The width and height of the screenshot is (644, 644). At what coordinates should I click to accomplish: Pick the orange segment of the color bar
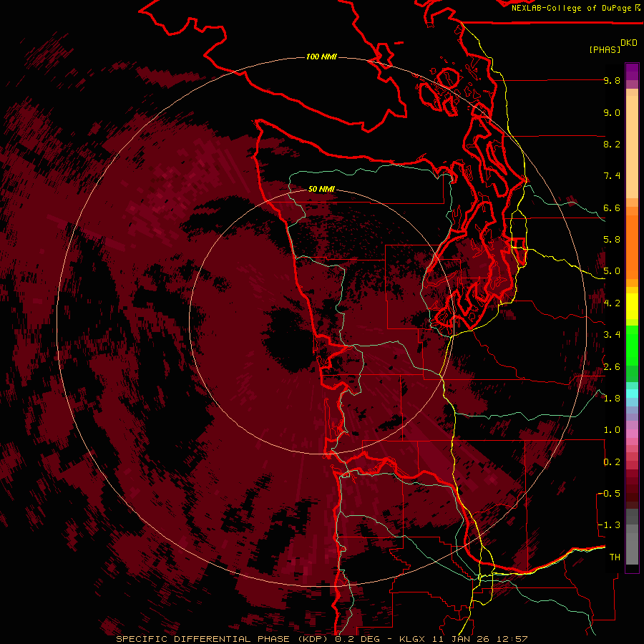coord(632,246)
